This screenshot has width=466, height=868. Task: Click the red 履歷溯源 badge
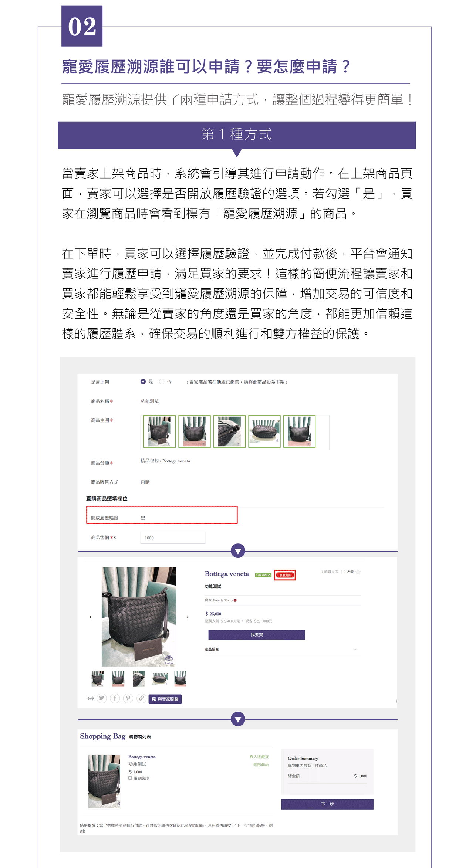pyautogui.click(x=285, y=575)
